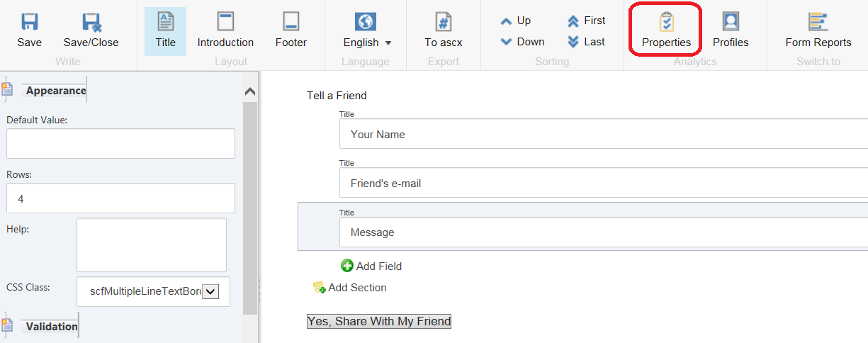Move field to First position
Screen dimensions: 868x343
click(587, 21)
